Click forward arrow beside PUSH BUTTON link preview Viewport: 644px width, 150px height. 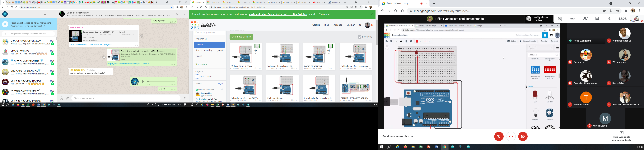(142, 36)
